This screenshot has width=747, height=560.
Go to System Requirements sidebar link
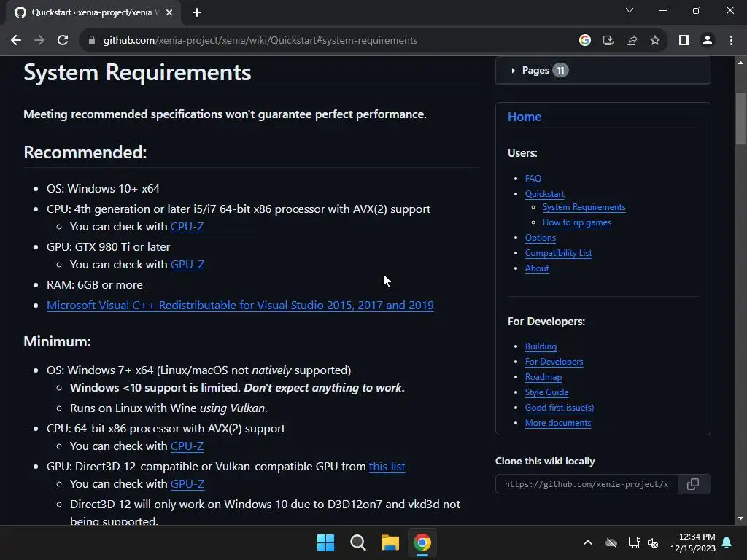pos(584,207)
